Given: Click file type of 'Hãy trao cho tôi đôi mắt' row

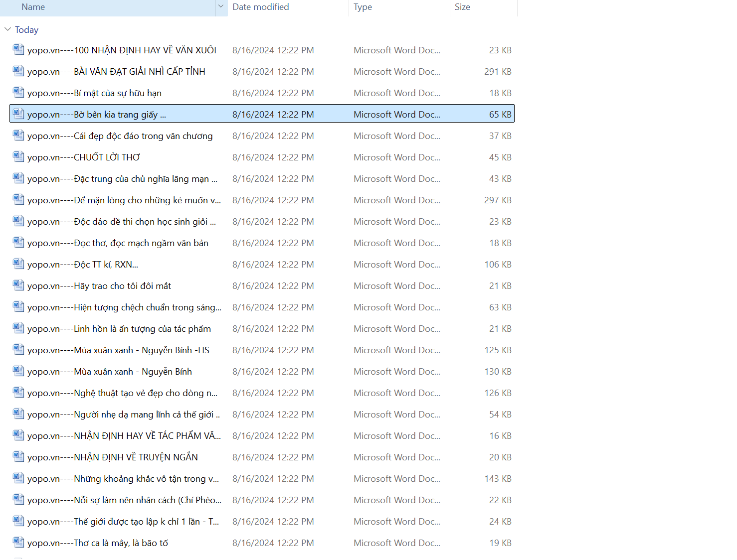Looking at the screenshot, I should pos(397,286).
